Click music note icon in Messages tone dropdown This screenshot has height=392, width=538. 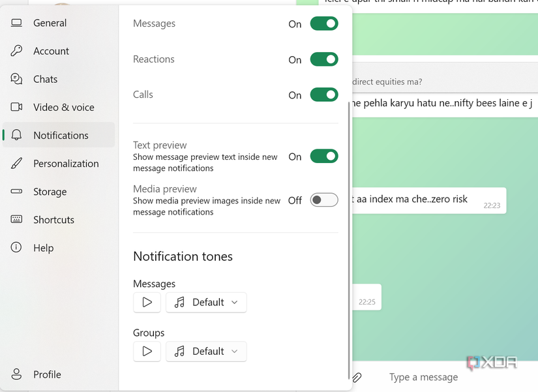coord(179,303)
